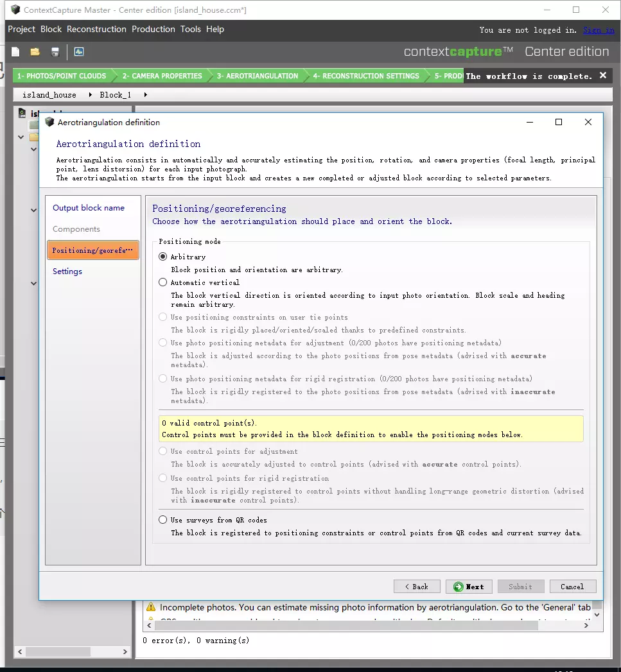Screen dimensions: 621x672
Task: Collapse the lowest chevron in project tree
Action: tap(33, 284)
